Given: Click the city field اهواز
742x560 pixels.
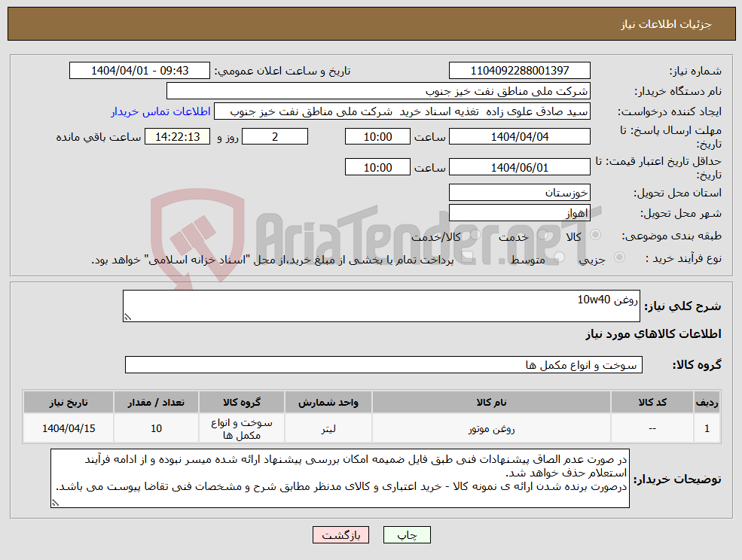Looking at the screenshot, I should [520, 213].
